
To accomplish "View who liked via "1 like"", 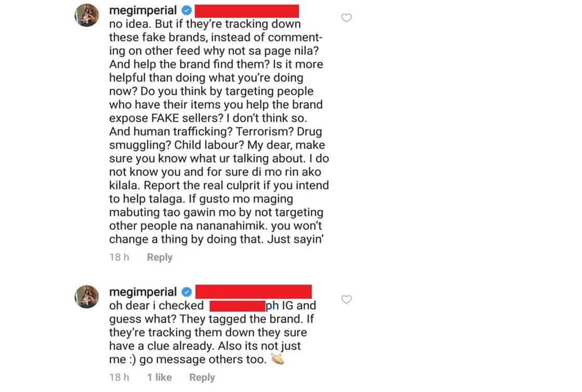I will [x=159, y=377].
